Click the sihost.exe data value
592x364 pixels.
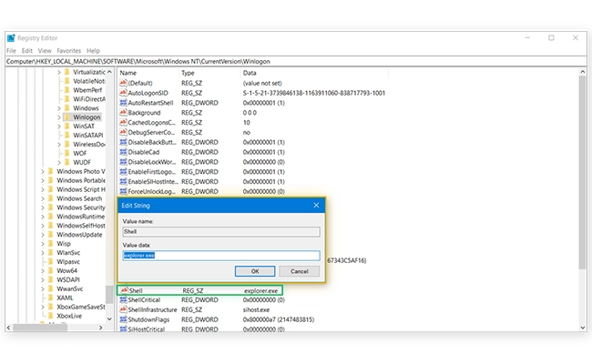click(256, 309)
